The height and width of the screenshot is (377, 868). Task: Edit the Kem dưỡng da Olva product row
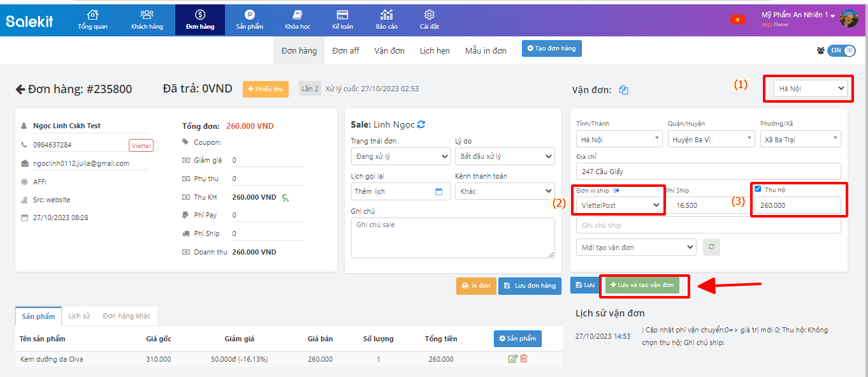click(x=512, y=359)
